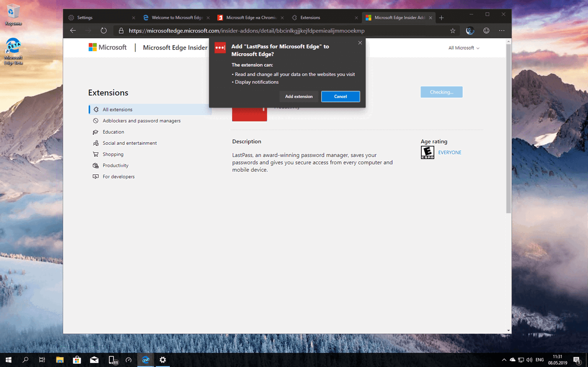
Task: Click the Edge Beta taskbar icon
Action: 146,360
